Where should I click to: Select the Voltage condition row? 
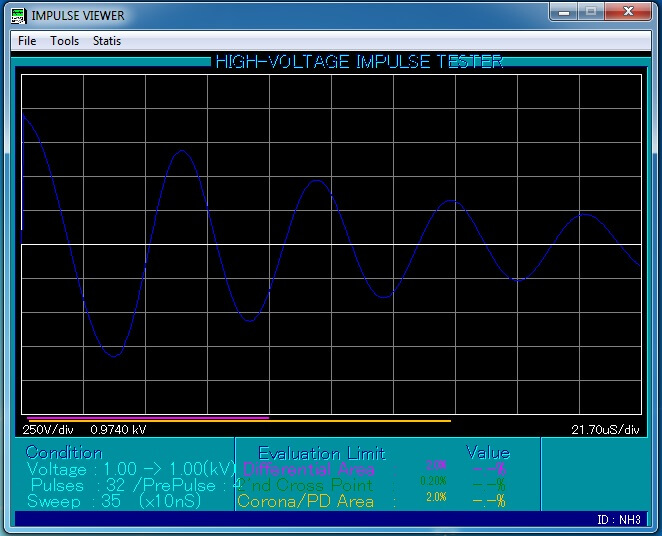click(130, 469)
